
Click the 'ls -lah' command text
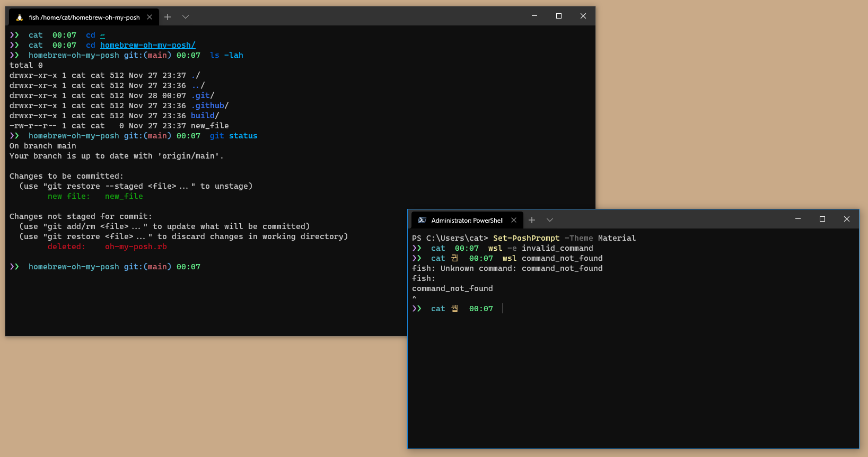pyautogui.click(x=226, y=55)
